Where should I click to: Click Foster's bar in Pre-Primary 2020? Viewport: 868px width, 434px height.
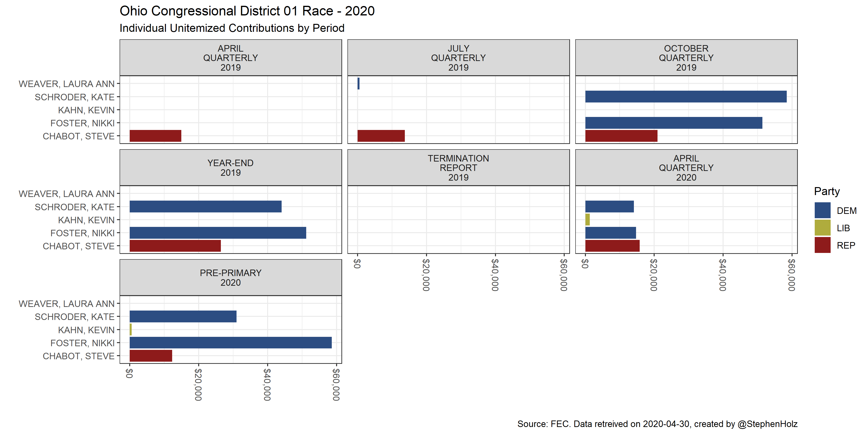point(231,343)
